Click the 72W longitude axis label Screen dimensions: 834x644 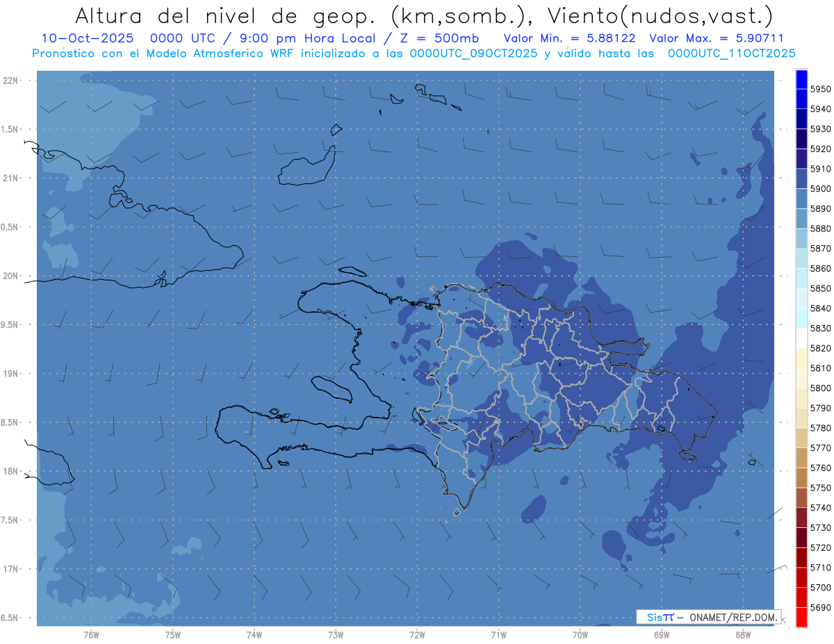(x=417, y=634)
